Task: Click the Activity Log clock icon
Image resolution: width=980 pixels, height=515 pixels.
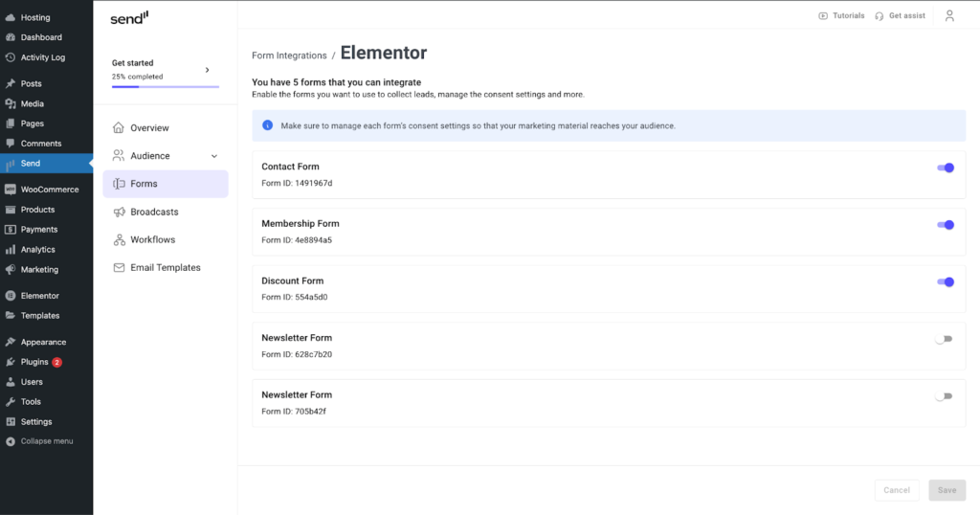Action: point(10,57)
